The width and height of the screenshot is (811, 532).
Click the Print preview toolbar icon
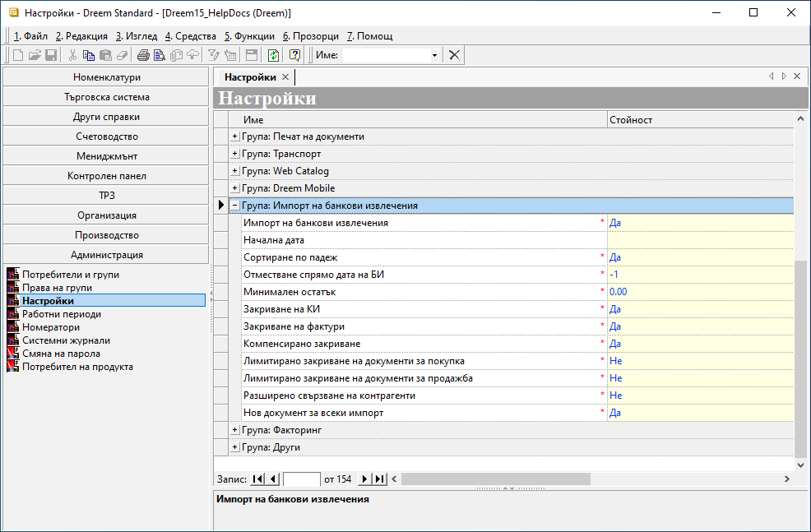[160, 55]
